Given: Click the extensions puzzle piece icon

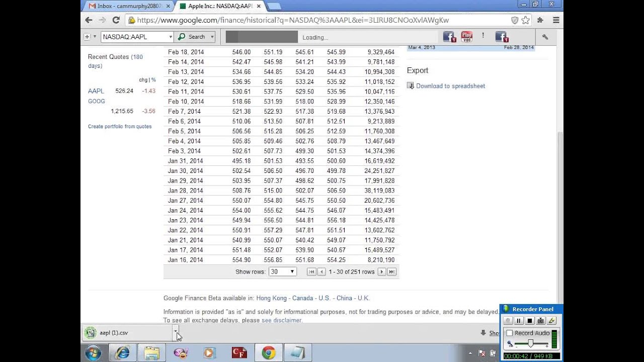Looking at the screenshot, I should coord(540,20).
